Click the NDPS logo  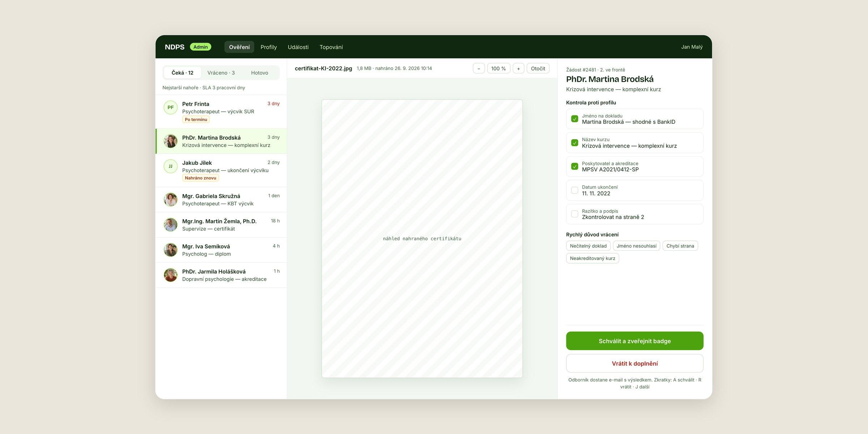(x=175, y=47)
